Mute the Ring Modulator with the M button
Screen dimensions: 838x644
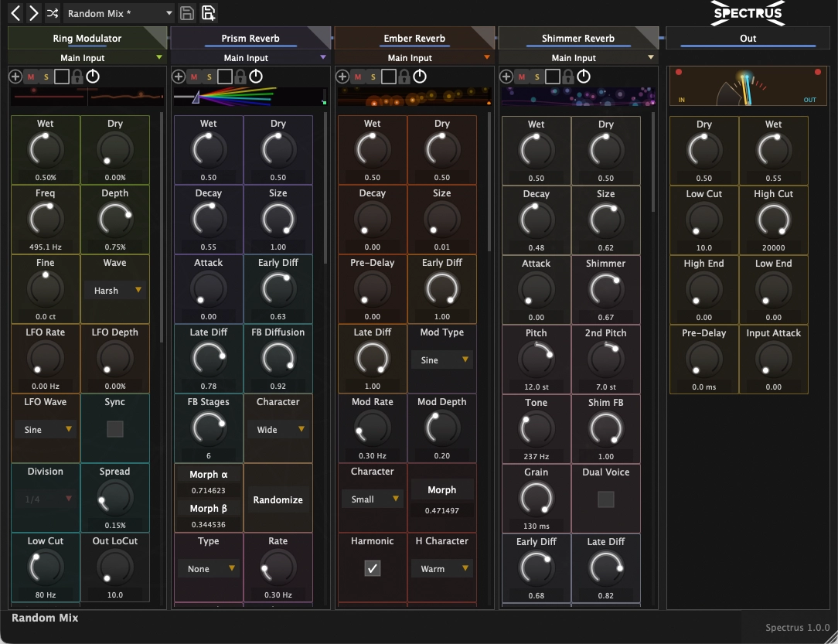click(x=32, y=77)
